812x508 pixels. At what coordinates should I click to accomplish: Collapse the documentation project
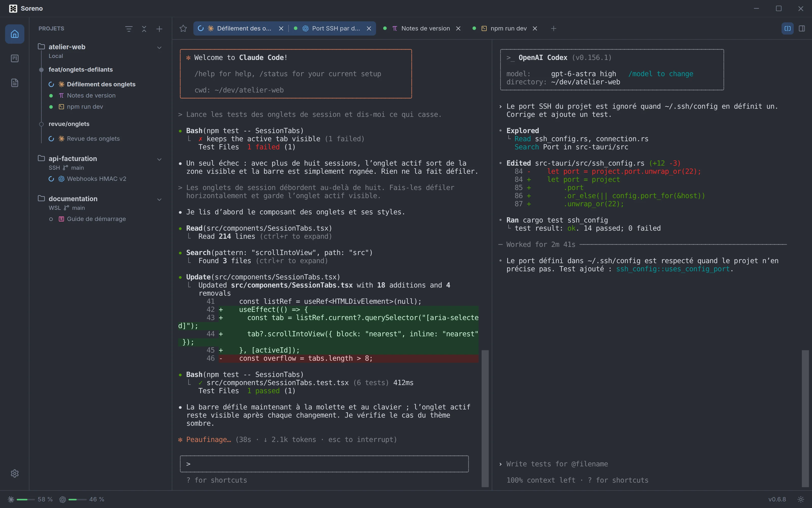[x=159, y=199]
